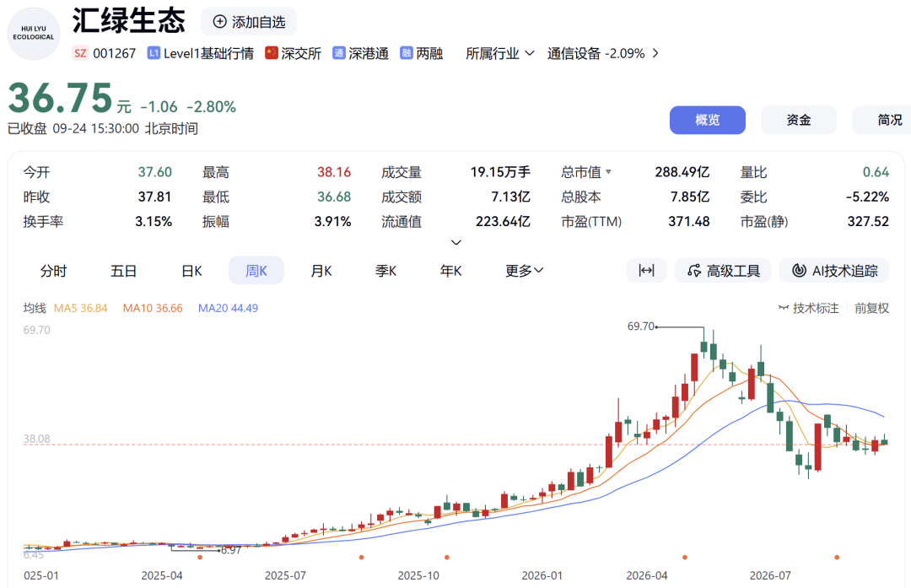
Task: Click the 技术标注 label
Action: [x=816, y=309]
